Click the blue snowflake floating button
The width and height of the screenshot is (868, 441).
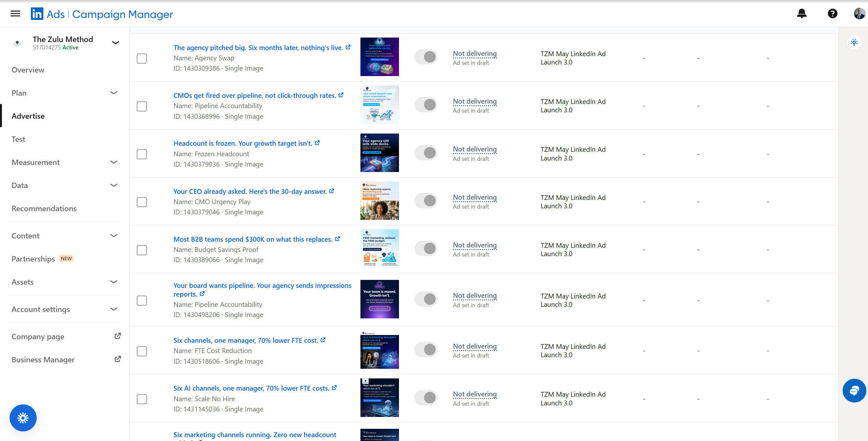(23, 418)
